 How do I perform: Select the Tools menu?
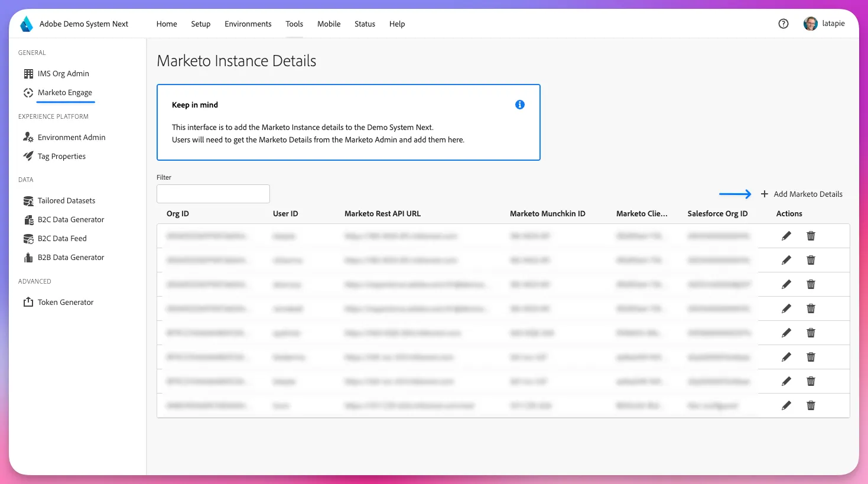(294, 24)
